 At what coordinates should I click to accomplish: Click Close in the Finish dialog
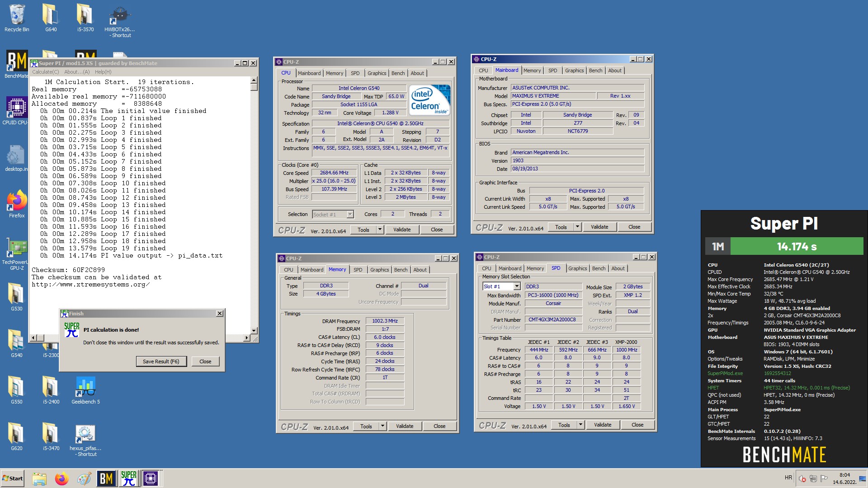[x=205, y=361]
